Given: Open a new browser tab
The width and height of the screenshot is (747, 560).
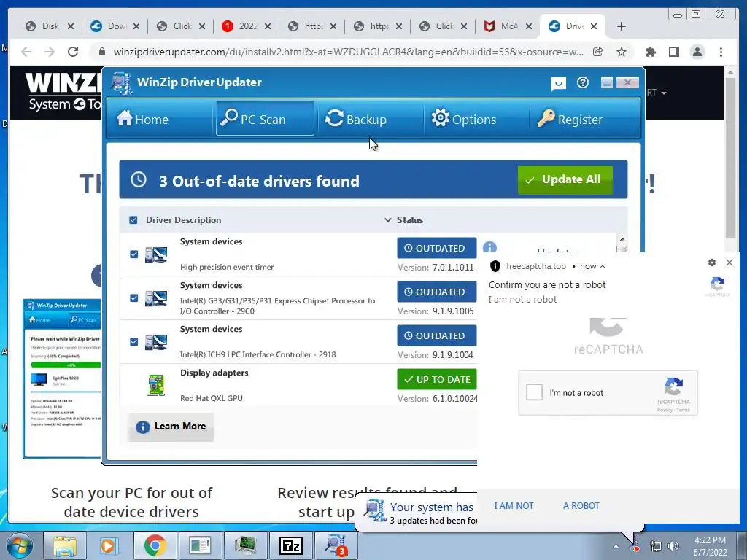Looking at the screenshot, I should tap(622, 26).
